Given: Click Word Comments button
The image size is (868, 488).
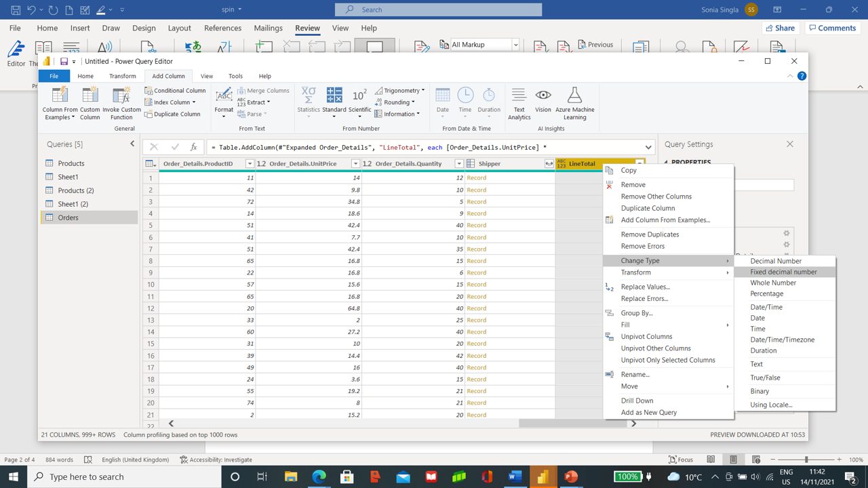Looking at the screenshot, I should [832, 28].
